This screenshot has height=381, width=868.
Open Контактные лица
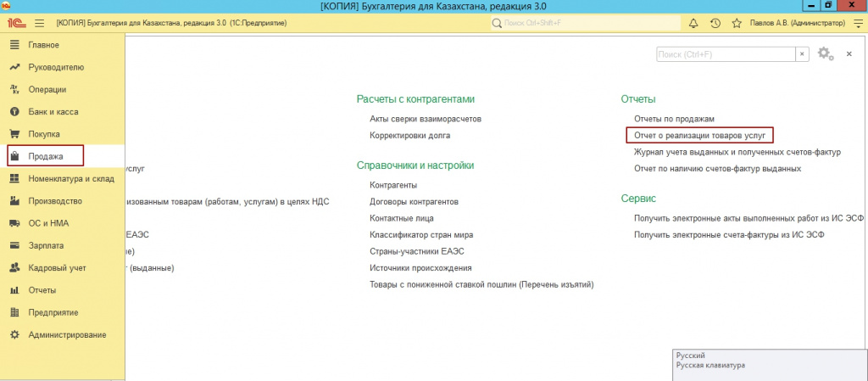[x=401, y=218]
